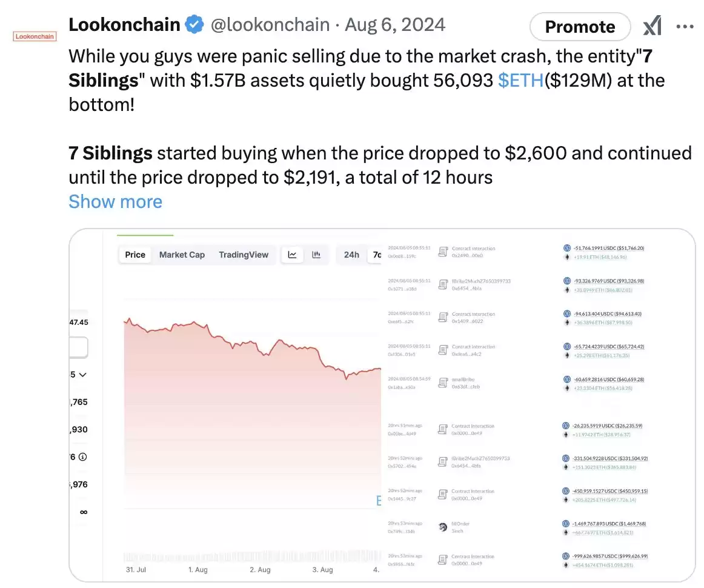
Task: Select the Price tab
Action: point(135,255)
